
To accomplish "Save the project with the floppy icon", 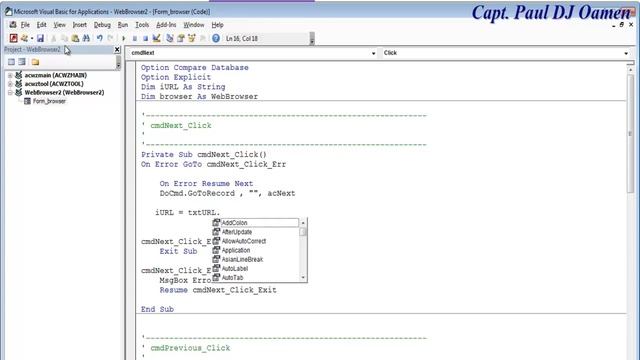I will 40,38.
